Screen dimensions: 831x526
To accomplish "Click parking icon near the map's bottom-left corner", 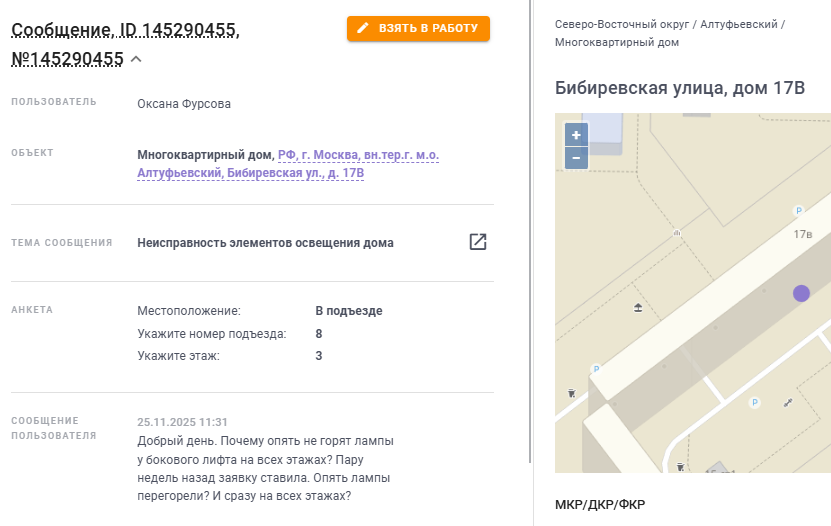I will [x=596, y=369].
